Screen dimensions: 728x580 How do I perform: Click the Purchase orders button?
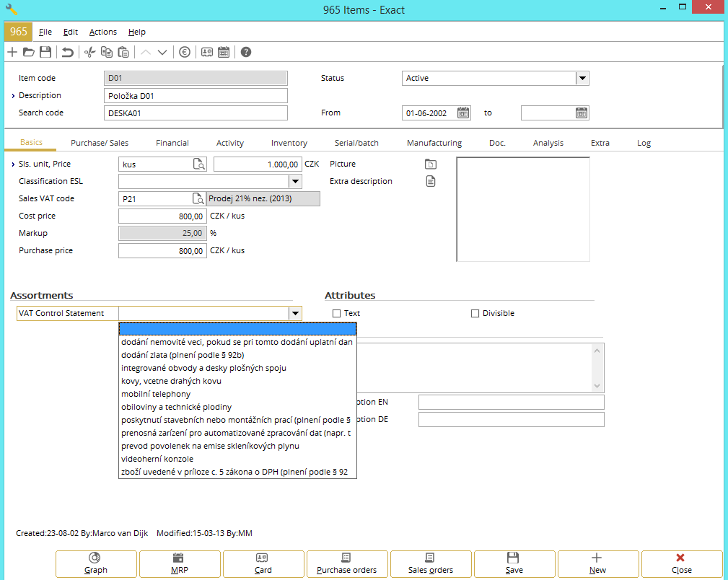(x=347, y=563)
